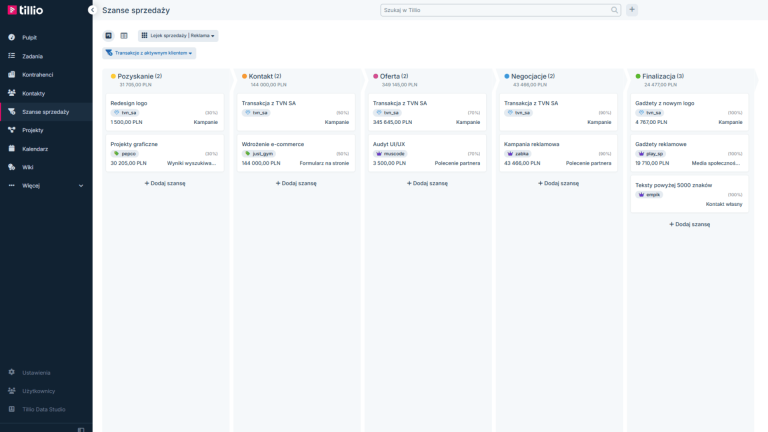Screen dimensions: 768x432
Task: Click the plus icon beside search bar
Action: (x=632, y=10)
